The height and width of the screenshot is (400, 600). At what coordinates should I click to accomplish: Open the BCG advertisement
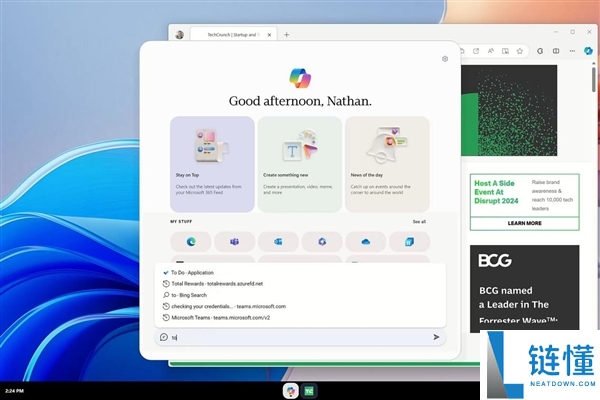click(525, 288)
